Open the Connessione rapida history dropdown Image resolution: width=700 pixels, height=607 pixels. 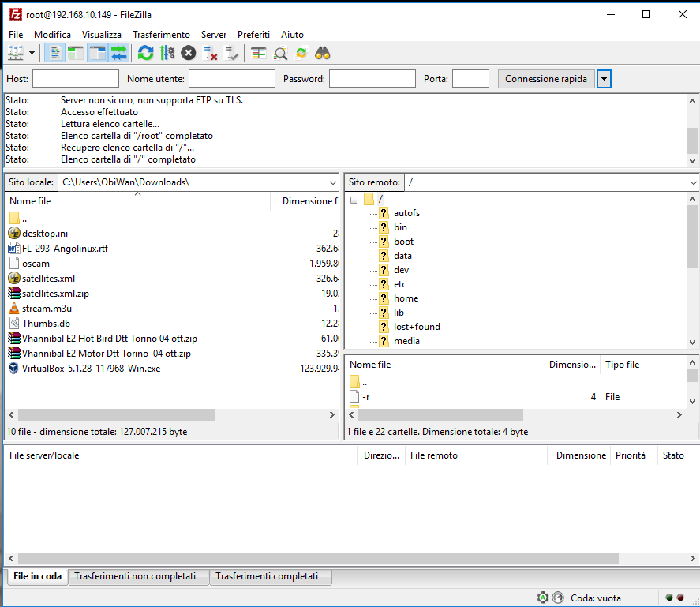[604, 78]
